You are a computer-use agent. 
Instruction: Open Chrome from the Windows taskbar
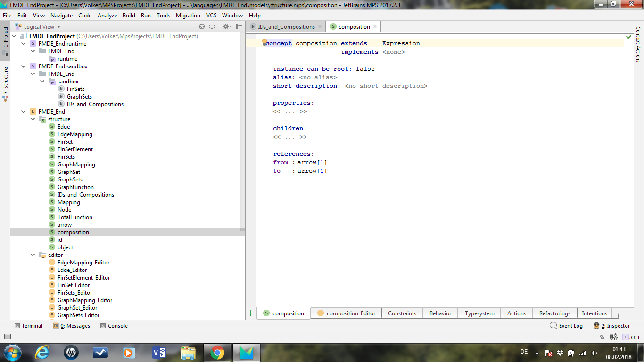217,352
